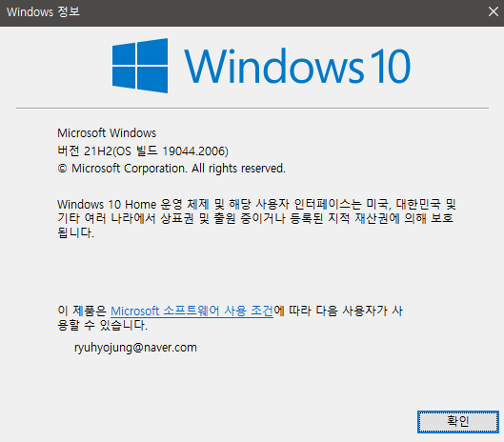Click the '용할 수 있습니다.' text line
Screen dimensions: 504x442
pyautogui.click(x=102, y=326)
